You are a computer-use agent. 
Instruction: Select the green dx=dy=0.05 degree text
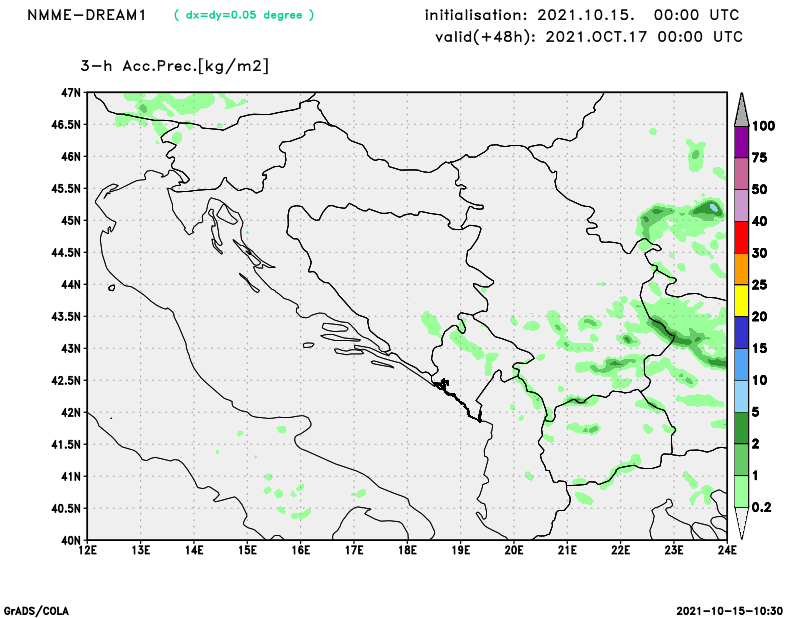coord(244,15)
